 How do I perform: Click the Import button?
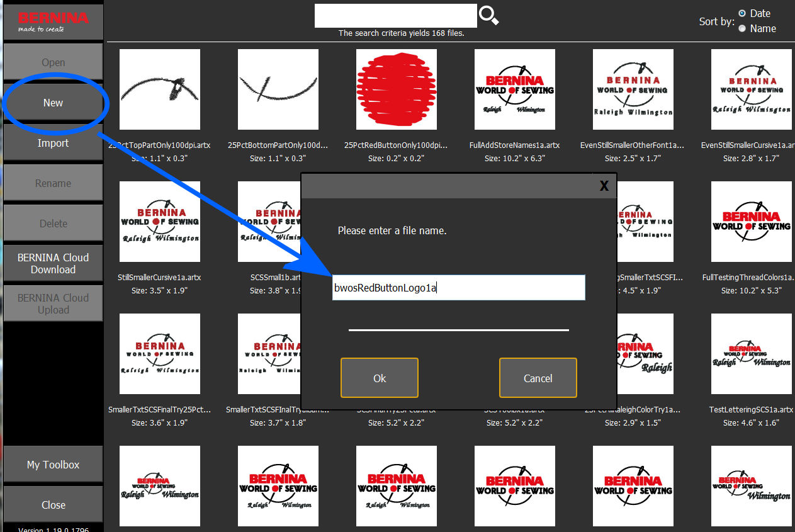pyautogui.click(x=53, y=143)
